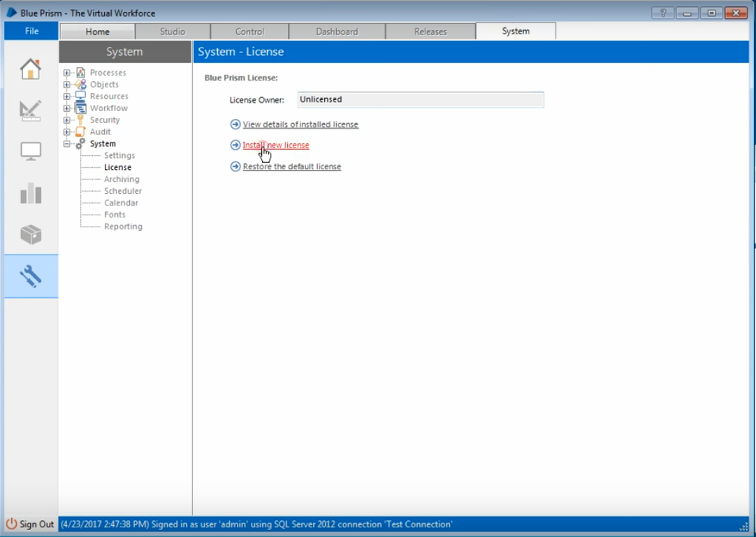The image size is (756, 537).
Task: Open the Studio pencil-ruler sidebar icon
Action: pos(30,110)
